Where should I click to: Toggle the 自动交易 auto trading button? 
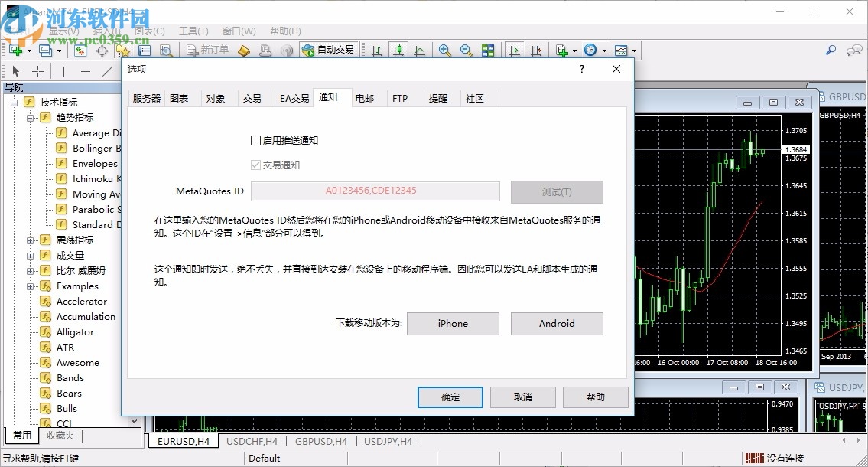[328, 50]
